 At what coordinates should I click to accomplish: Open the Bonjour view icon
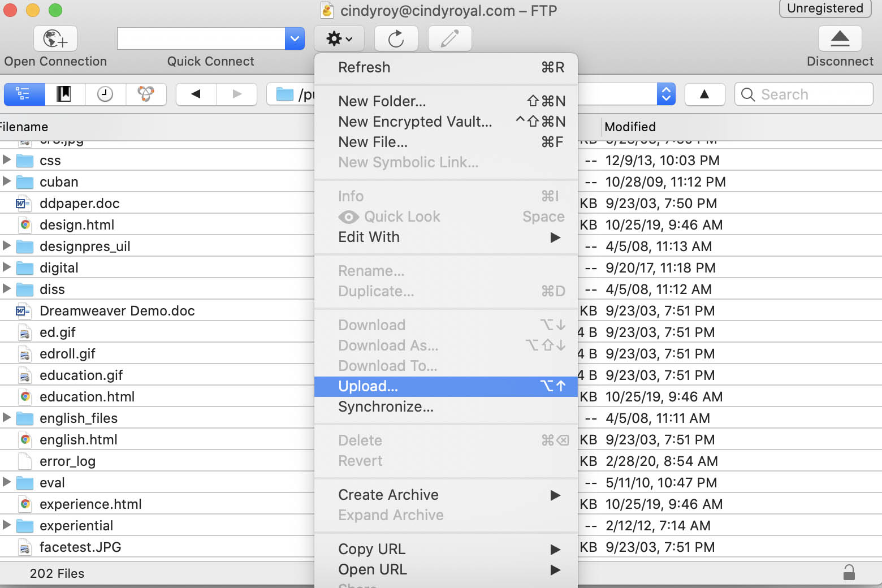pyautogui.click(x=146, y=94)
